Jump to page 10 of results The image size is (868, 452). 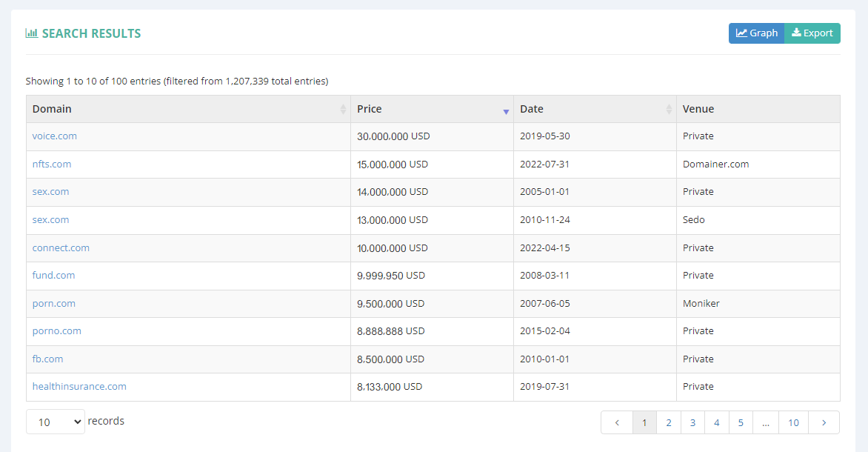click(793, 422)
